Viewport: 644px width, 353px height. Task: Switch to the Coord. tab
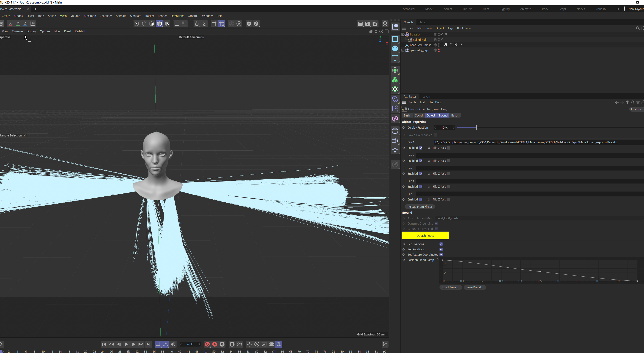click(x=419, y=115)
